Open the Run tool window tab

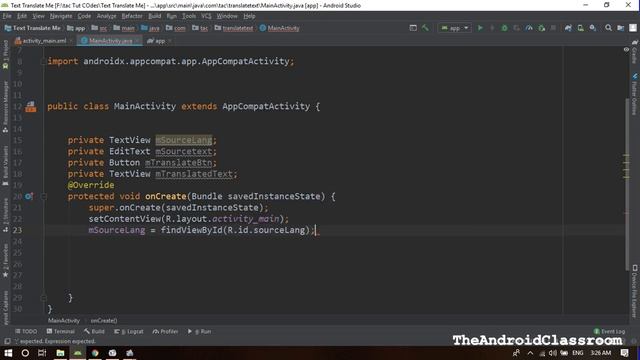(x=200, y=331)
